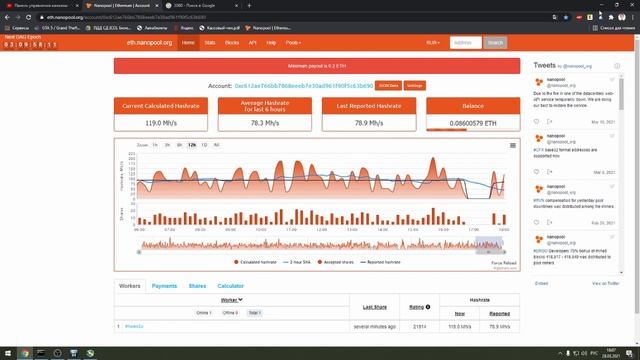Click the chart navigator left scroll arrow

(139, 252)
